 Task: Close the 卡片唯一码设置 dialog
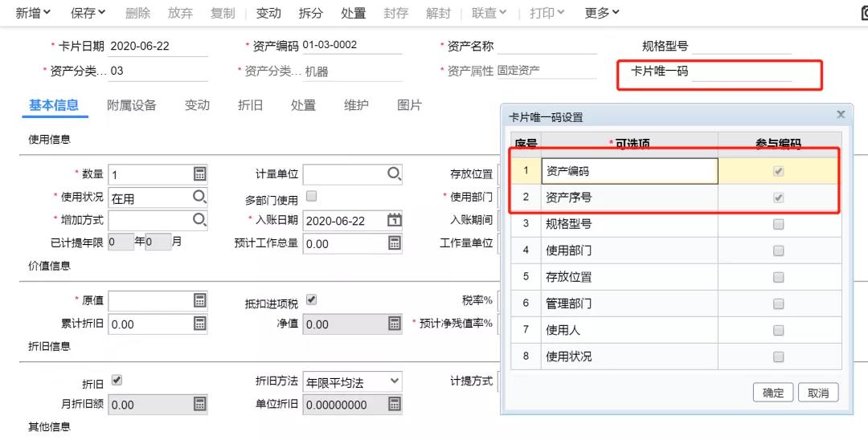(x=841, y=116)
